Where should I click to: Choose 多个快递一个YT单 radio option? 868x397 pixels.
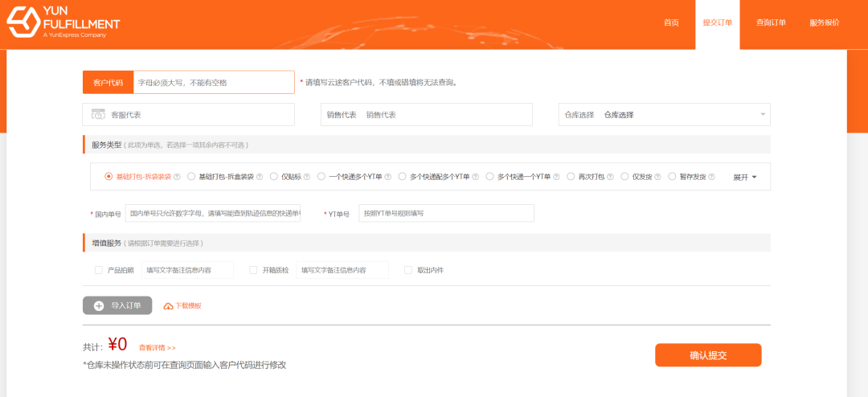pos(489,177)
